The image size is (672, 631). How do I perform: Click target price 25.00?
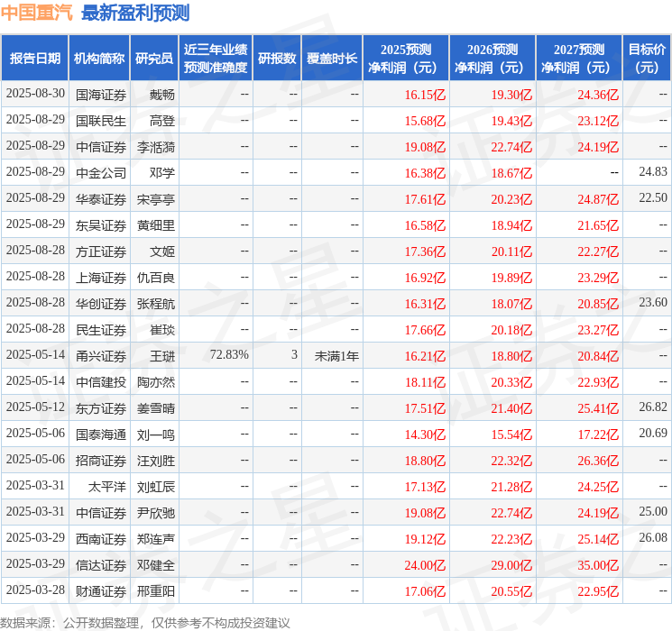(x=653, y=511)
